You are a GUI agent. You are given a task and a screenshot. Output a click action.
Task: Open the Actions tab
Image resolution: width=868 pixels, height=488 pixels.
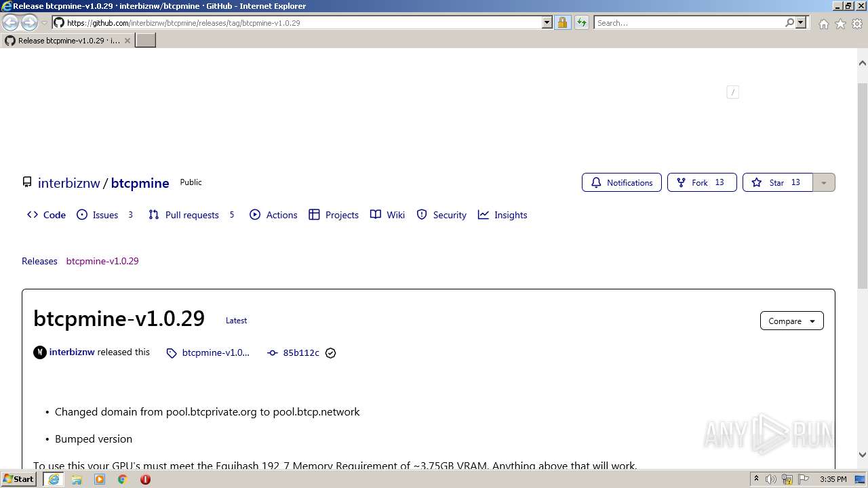pyautogui.click(x=273, y=215)
